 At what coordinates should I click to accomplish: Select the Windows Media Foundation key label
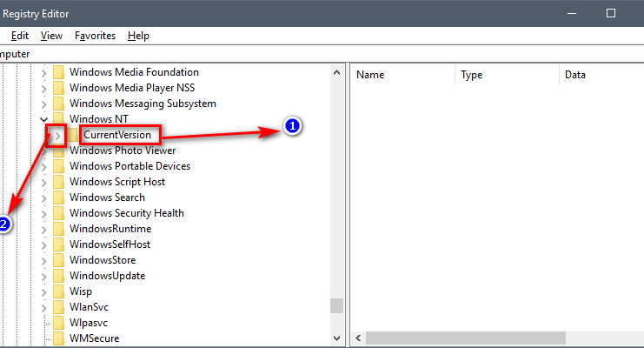pos(134,72)
